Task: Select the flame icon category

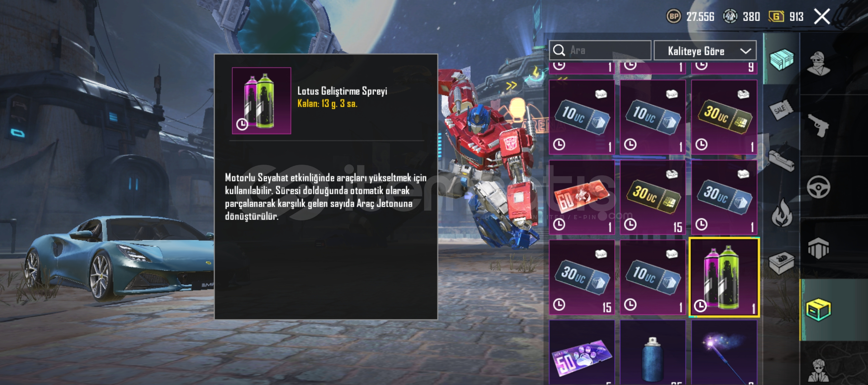Action: pyautogui.click(x=781, y=213)
